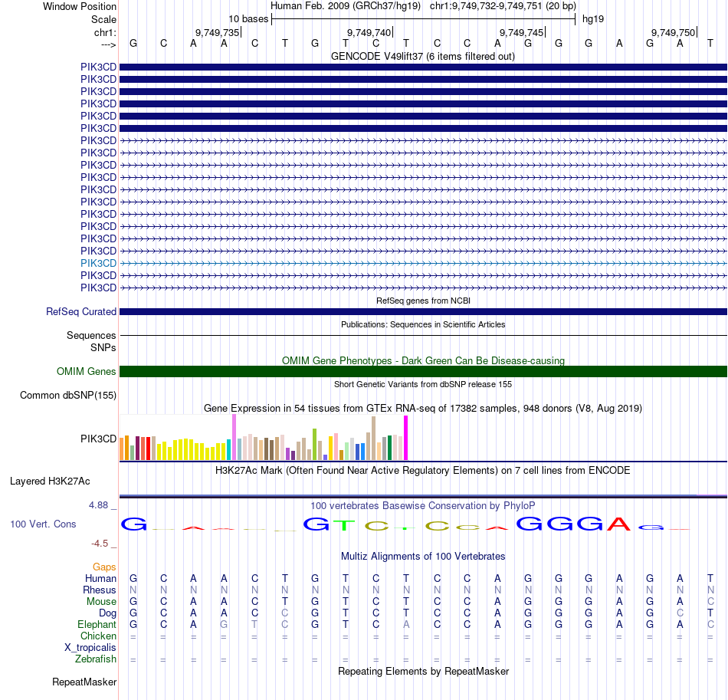Click the ---> strand direction arrow label
The width and height of the screenshot is (728, 700).
pos(108,44)
